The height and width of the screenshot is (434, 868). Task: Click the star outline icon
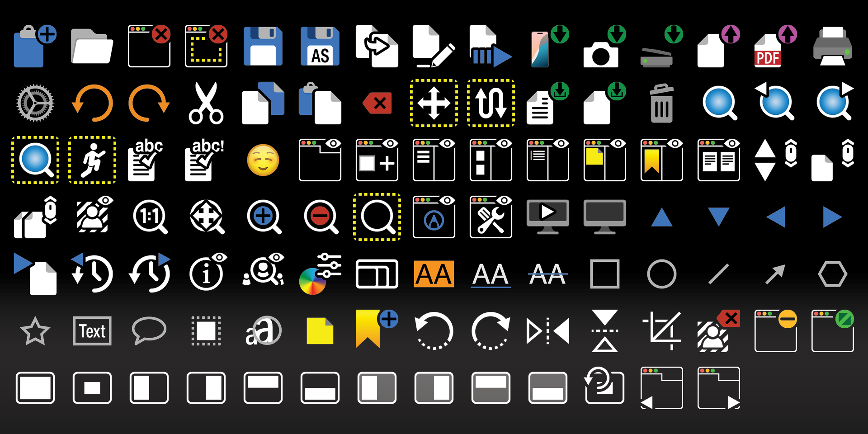pyautogui.click(x=35, y=331)
